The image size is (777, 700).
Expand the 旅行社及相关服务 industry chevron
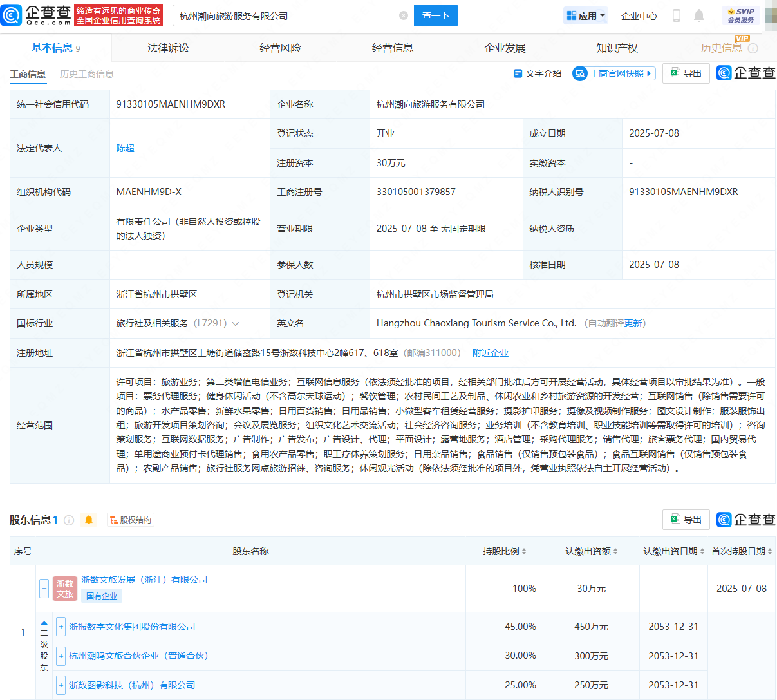(236, 324)
